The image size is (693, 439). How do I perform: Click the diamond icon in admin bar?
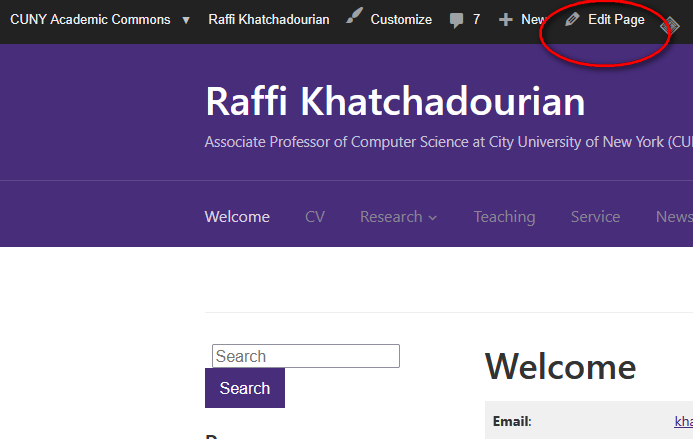pos(670,27)
